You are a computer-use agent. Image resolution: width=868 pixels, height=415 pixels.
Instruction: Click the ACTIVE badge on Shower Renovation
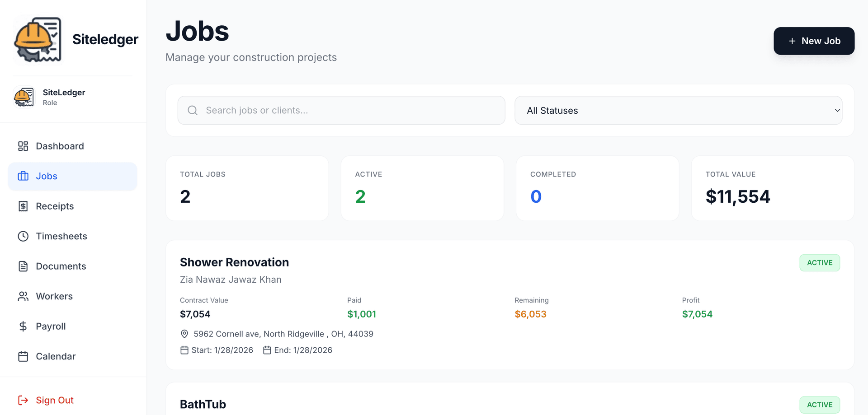pyautogui.click(x=820, y=262)
